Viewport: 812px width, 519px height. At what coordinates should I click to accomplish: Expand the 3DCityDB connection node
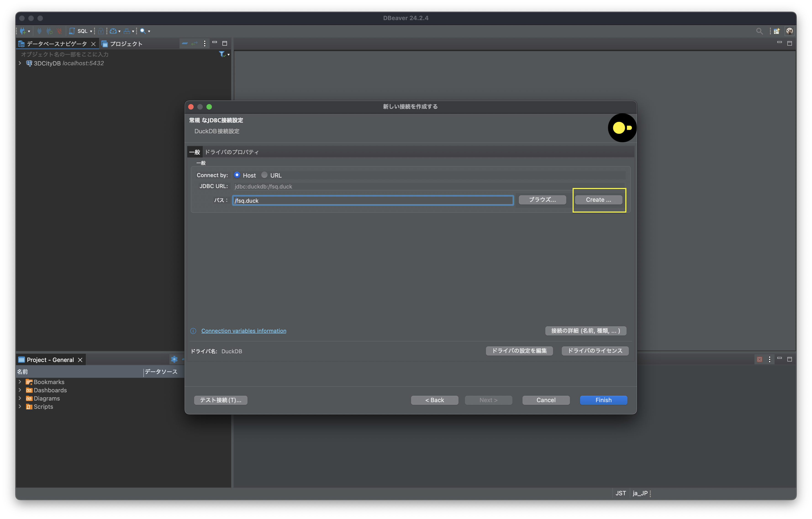click(20, 63)
